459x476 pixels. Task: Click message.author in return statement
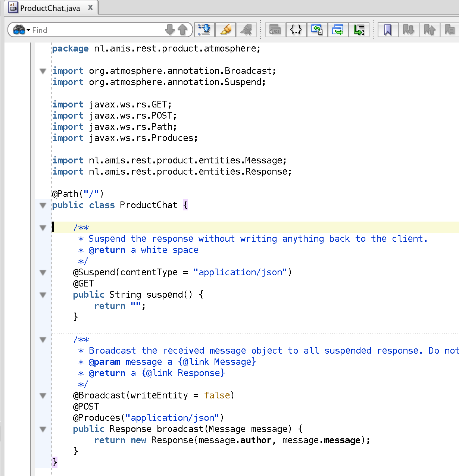point(235,440)
